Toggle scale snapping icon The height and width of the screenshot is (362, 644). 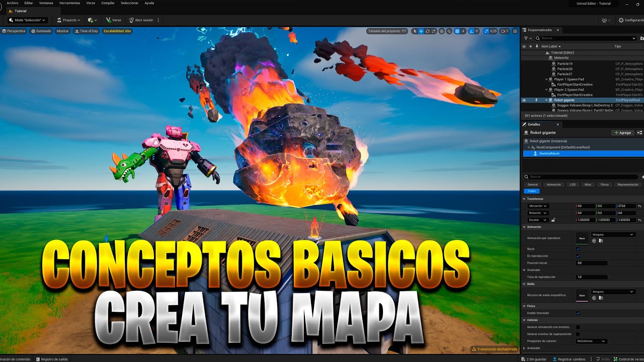click(x=487, y=31)
